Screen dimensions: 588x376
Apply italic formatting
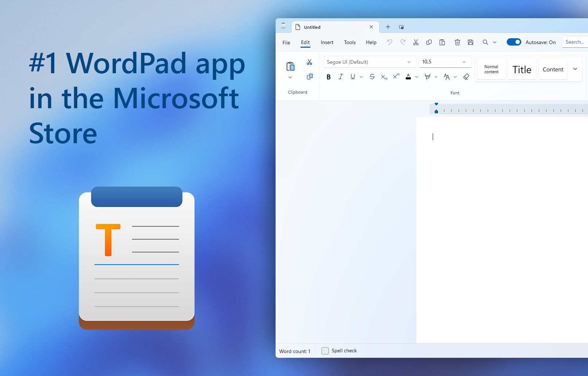[x=341, y=77]
